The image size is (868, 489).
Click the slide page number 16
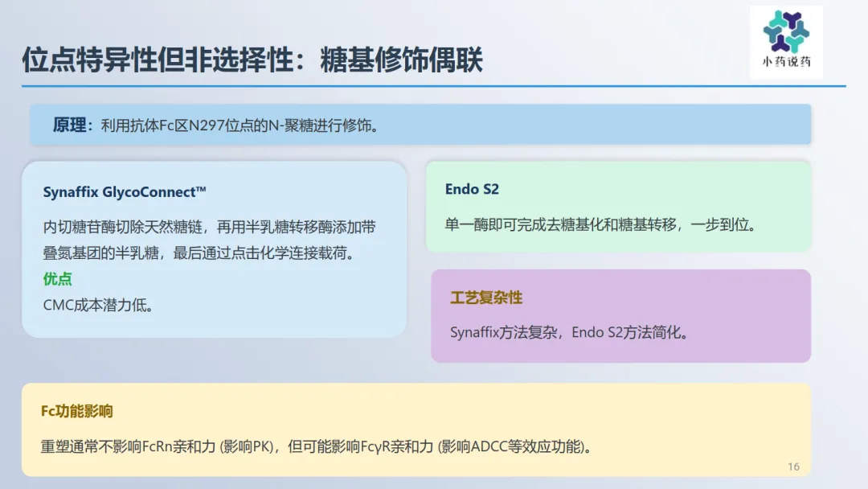(793, 466)
